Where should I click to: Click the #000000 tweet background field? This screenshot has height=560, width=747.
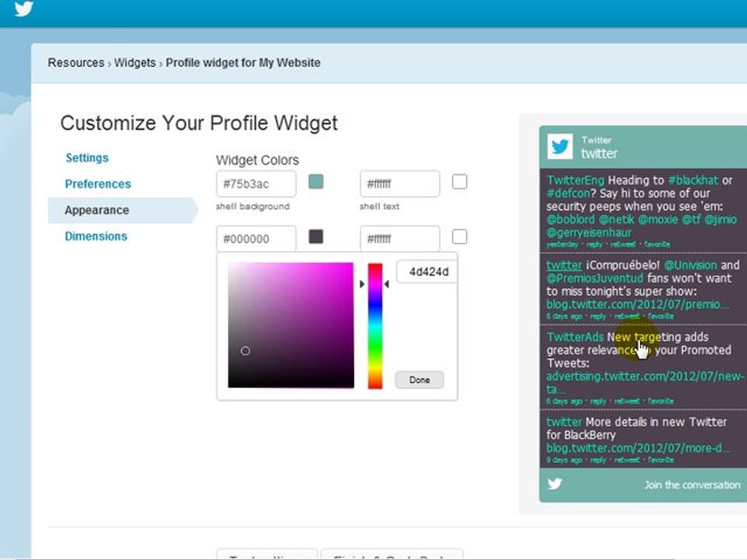click(256, 239)
